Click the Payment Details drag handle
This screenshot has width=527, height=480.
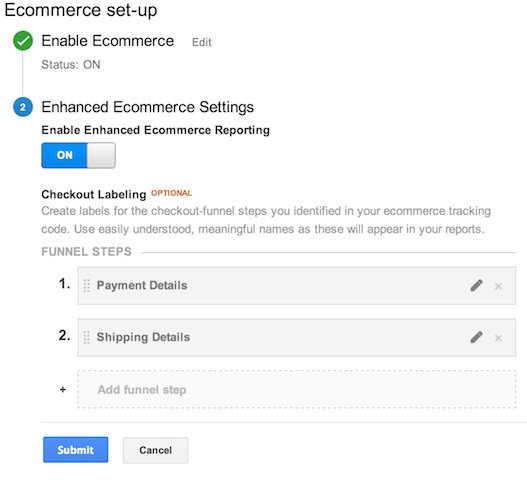(x=86, y=286)
